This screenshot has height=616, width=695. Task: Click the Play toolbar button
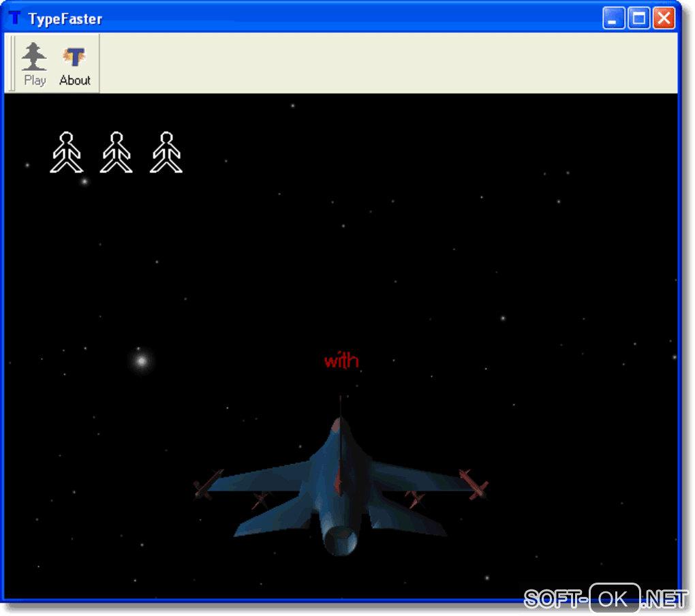click(35, 64)
